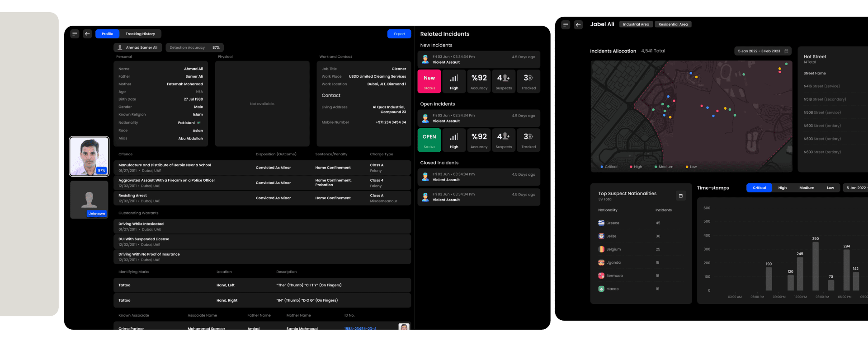Switch to the Tracking History tab
868x350 pixels.
[x=140, y=34]
